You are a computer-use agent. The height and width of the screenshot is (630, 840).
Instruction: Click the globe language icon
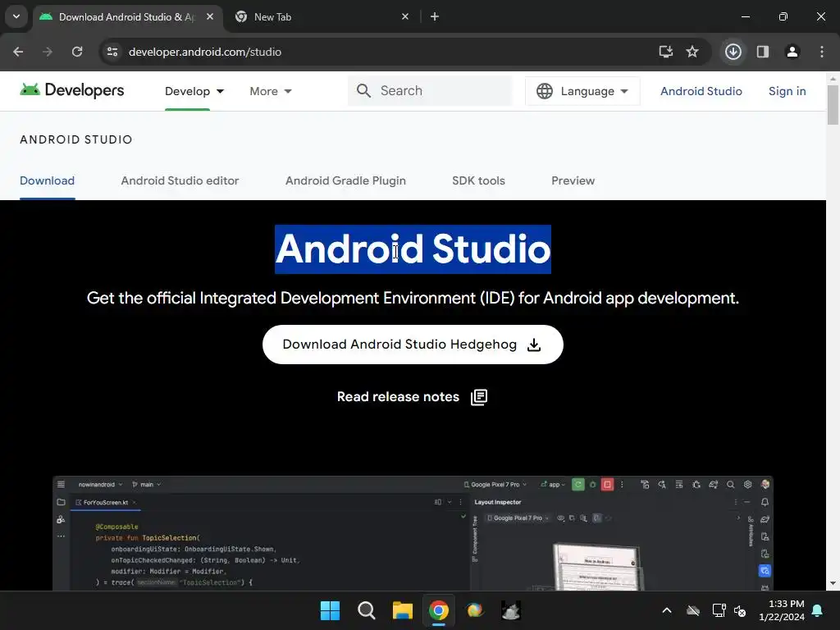pos(545,91)
